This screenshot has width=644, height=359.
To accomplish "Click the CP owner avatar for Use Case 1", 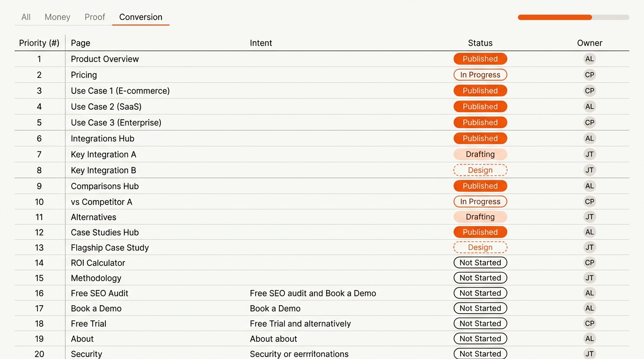I will 590,91.
